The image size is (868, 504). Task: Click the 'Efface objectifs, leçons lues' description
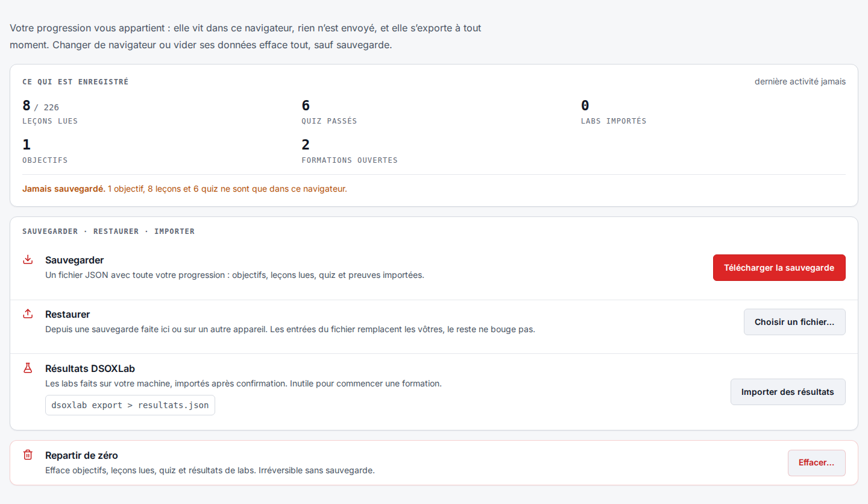pos(210,470)
